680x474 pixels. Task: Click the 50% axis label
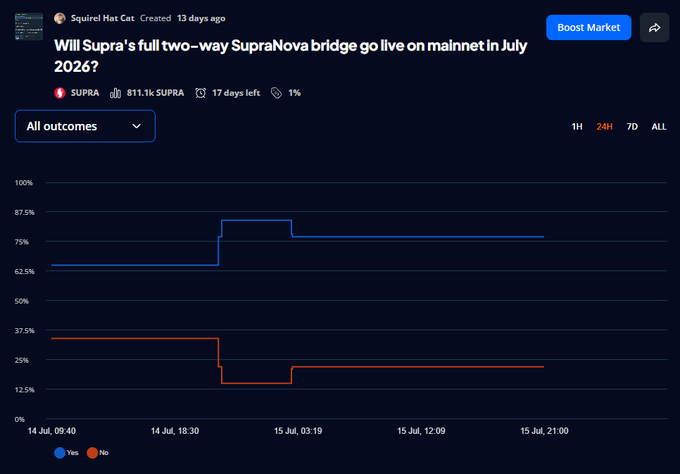22,301
